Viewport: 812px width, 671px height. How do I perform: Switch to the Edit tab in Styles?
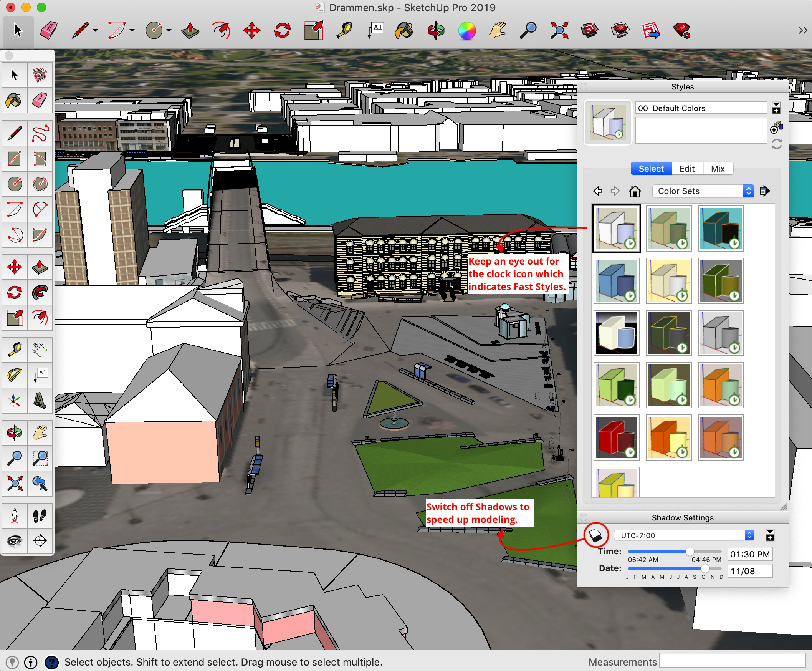click(687, 169)
